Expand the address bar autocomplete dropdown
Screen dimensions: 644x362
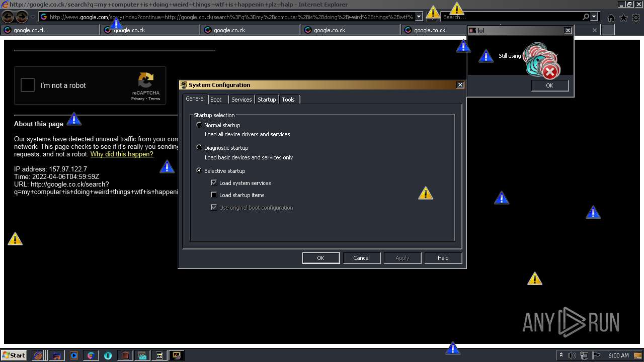[x=419, y=17]
